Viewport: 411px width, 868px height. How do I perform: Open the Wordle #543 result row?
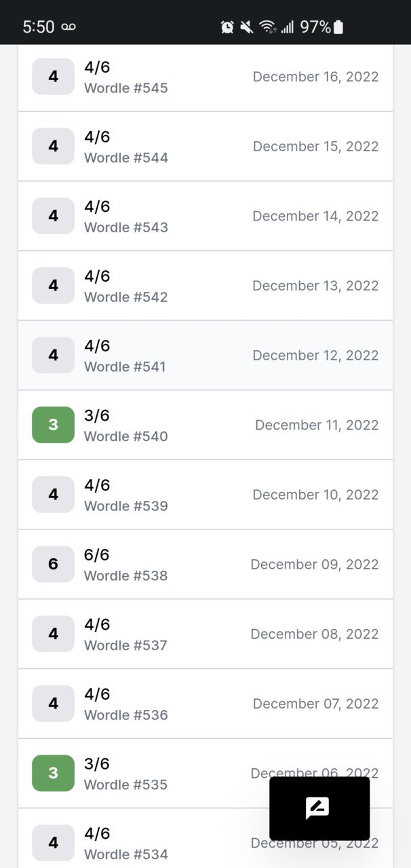(x=206, y=216)
